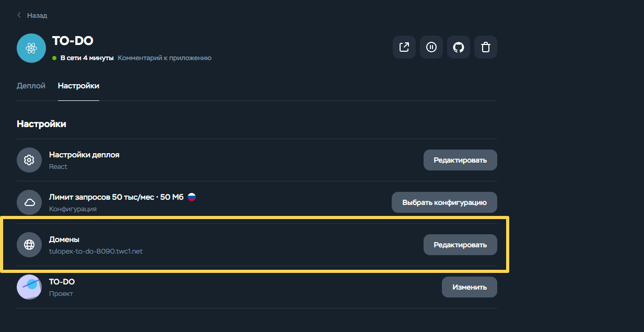The height and width of the screenshot is (332, 644).
Task: Open the app in a new window
Action: pos(404,47)
